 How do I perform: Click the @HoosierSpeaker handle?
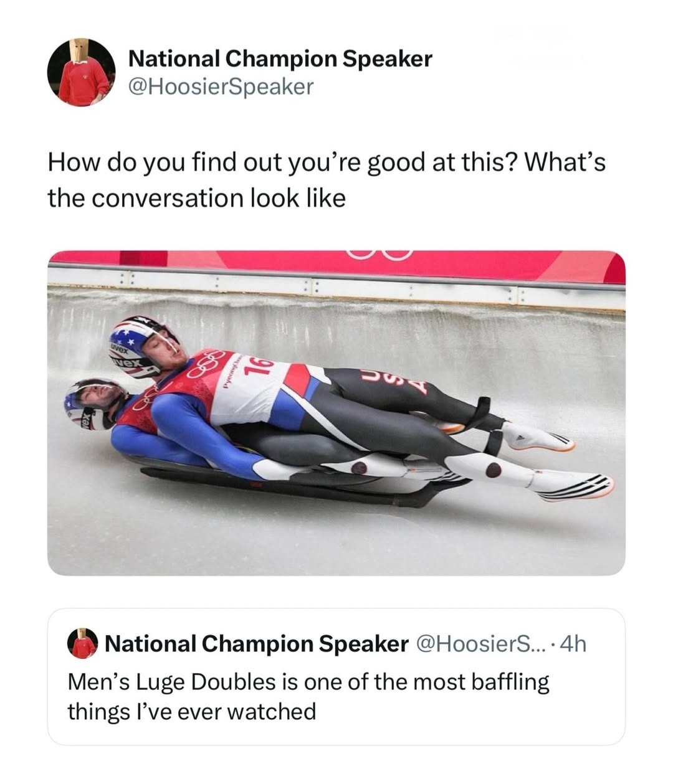pos(220,87)
